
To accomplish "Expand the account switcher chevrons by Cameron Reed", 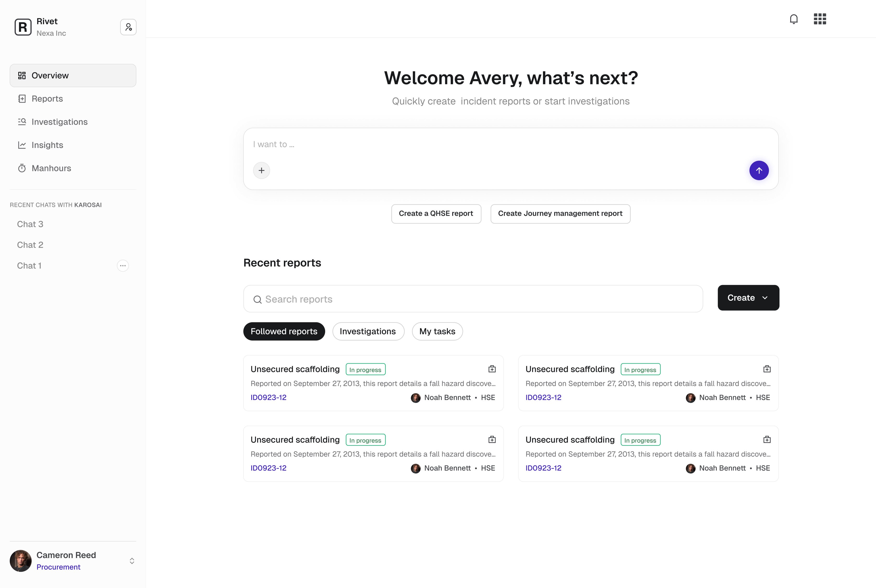I will (132, 561).
